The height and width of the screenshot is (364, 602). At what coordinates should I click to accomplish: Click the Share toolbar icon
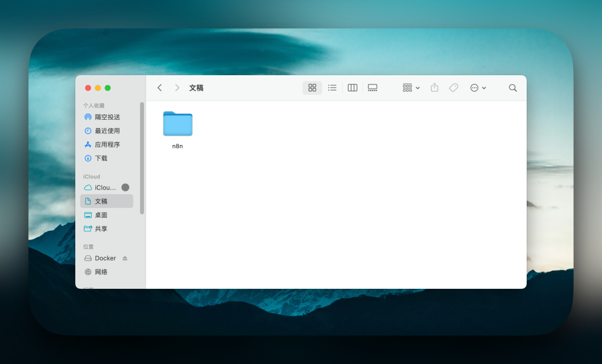[434, 88]
